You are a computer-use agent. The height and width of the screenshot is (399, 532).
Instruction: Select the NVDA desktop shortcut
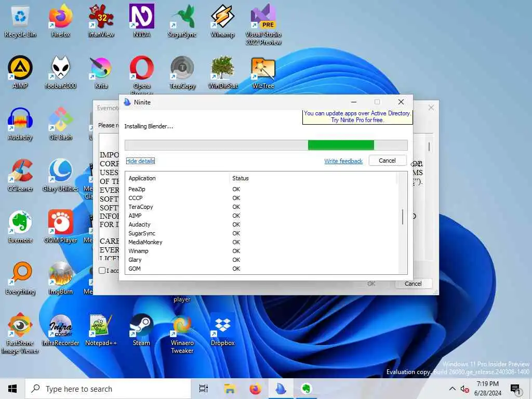pyautogui.click(x=141, y=21)
